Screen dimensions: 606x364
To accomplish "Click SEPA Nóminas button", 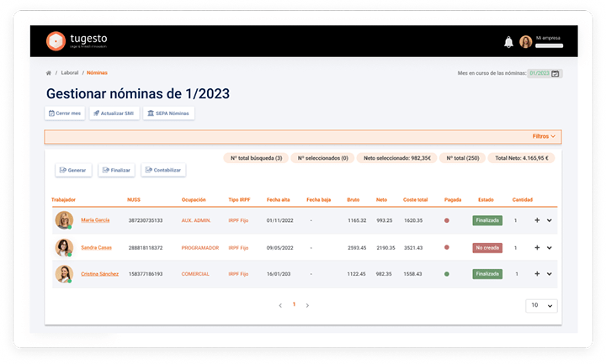I will pos(168,113).
